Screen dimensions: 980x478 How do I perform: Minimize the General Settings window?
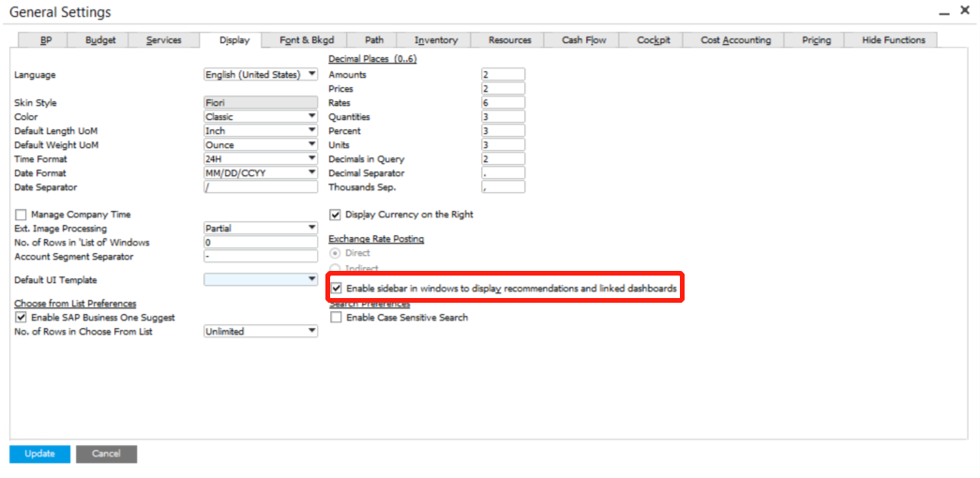tap(943, 11)
